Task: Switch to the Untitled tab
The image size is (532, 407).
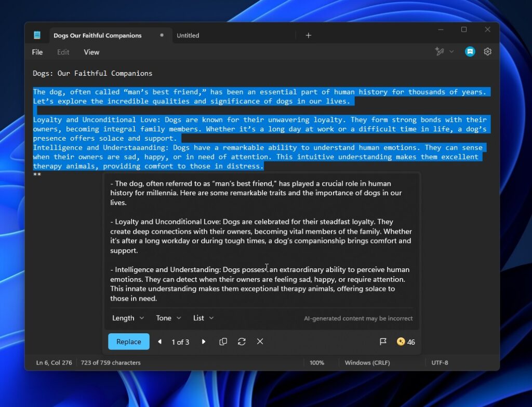Action: pyautogui.click(x=188, y=35)
